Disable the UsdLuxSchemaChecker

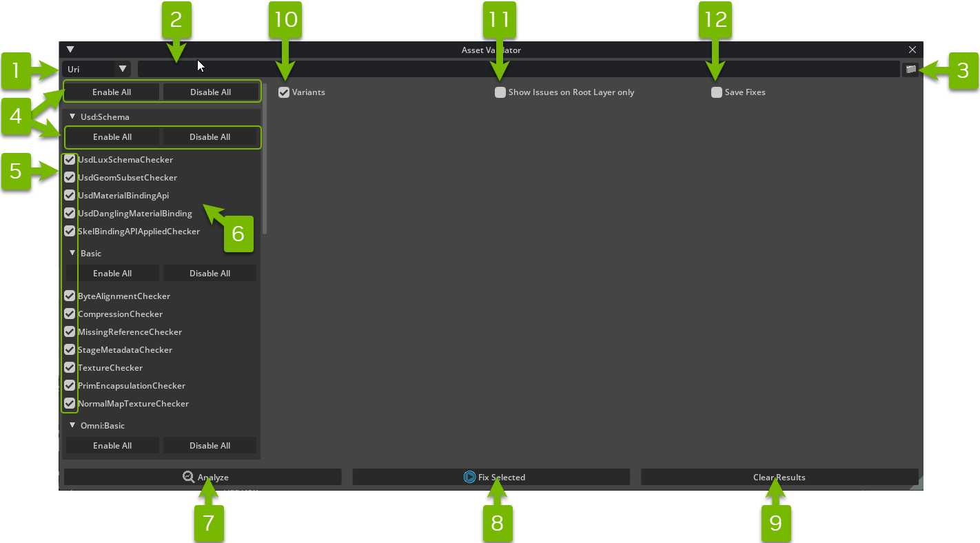(69, 159)
